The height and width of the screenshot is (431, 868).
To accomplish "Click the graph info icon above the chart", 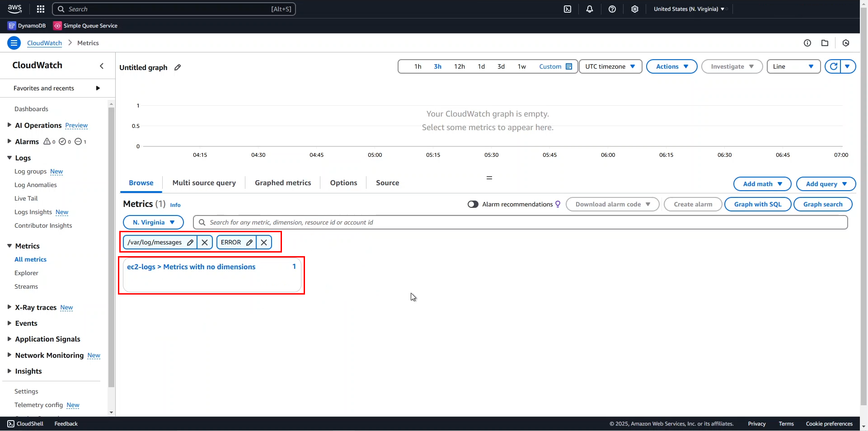I will (808, 43).
